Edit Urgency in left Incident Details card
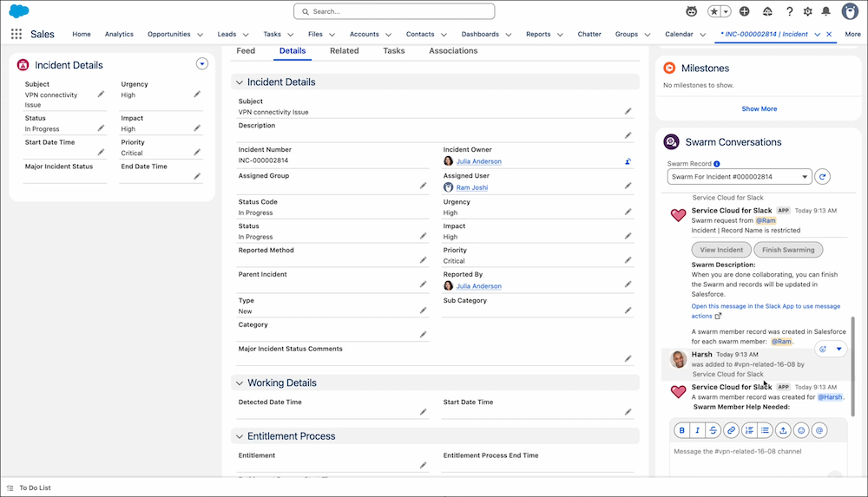Image resolution: width=868 pixels, height=497 pixels. click(x=197, y=94)
